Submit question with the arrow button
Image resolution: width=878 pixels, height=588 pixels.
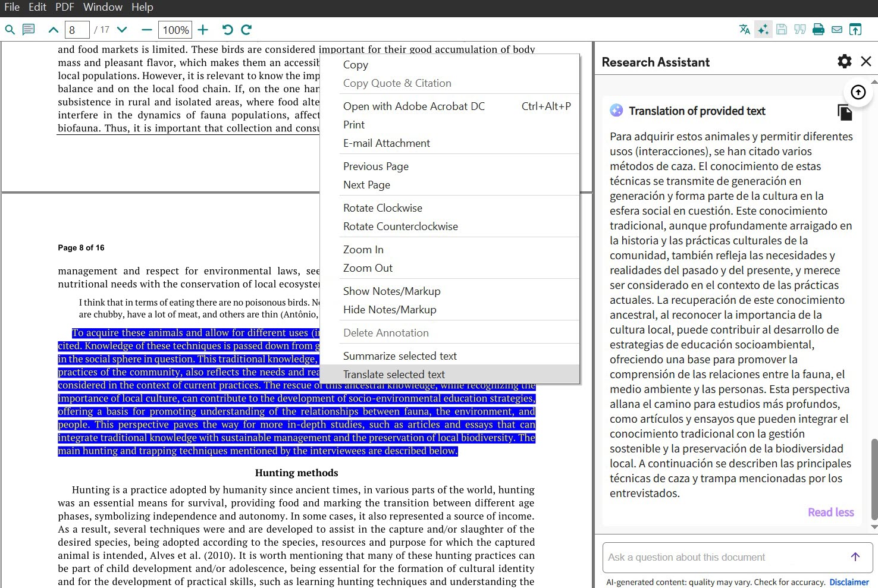click(x=855, y=557)
